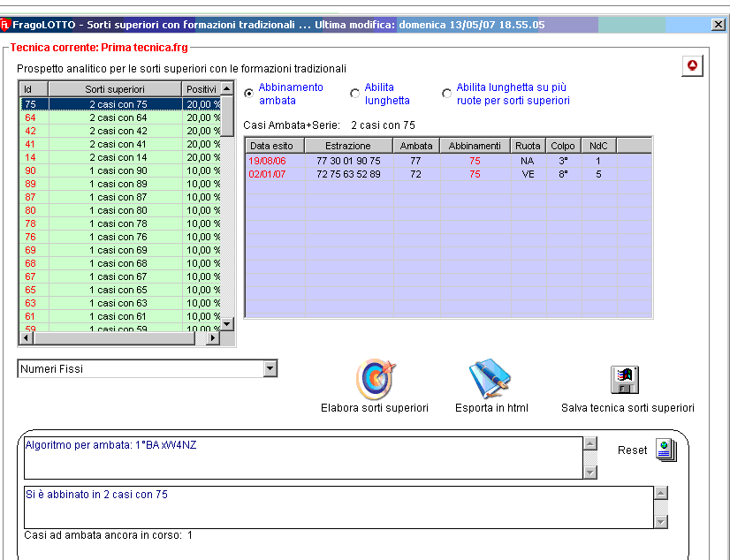730x560 pixels.
Task: Open the Numeri Fissi dropdown
Action: 270,369
